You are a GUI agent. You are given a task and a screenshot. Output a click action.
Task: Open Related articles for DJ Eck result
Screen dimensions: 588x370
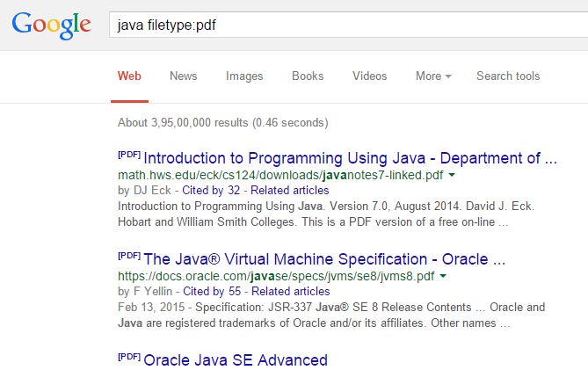pyautogui.click(x=290, y=191)
